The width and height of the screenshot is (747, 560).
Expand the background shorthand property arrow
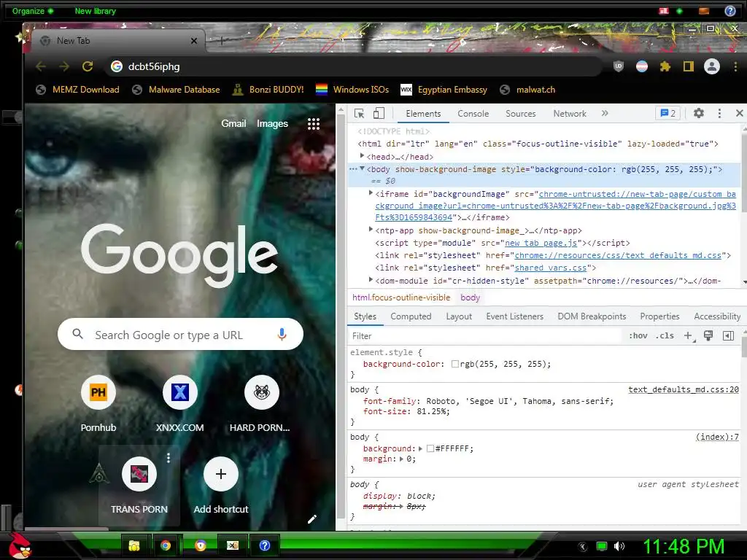click(420, 448)
